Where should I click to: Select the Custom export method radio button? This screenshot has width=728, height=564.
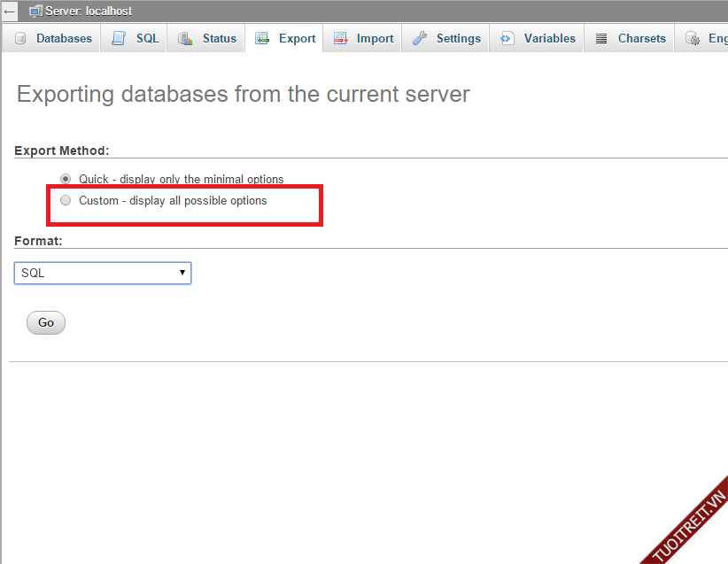tap(66, 201)
